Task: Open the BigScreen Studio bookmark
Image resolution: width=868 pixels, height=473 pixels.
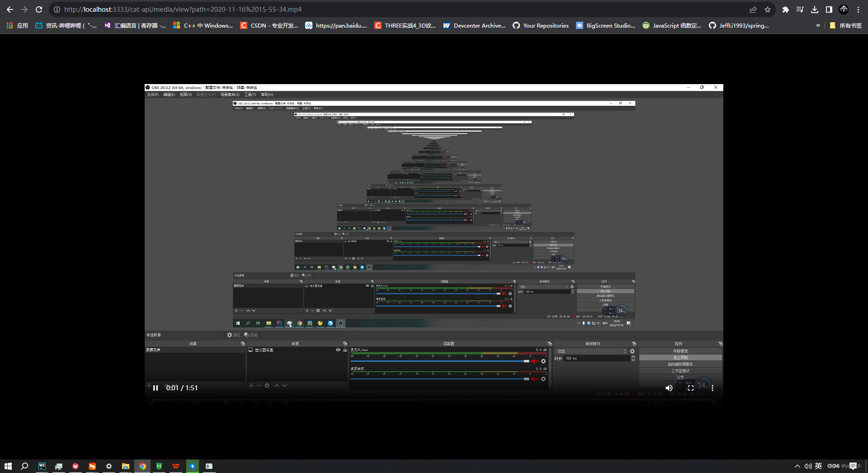Action: click(606, 26)
